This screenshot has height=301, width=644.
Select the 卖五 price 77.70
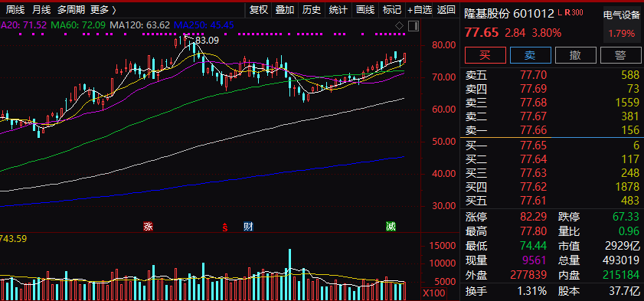(x=534, y=75)
